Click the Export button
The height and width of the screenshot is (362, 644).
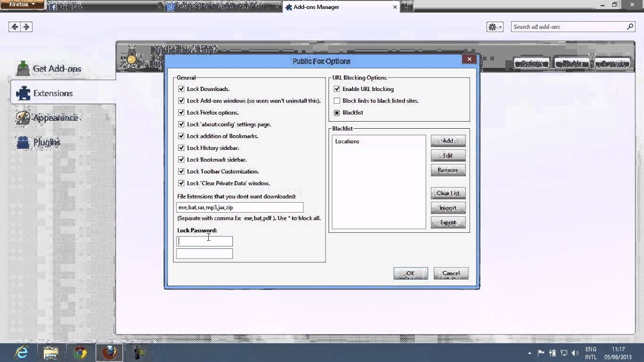[x=448, y=222]
